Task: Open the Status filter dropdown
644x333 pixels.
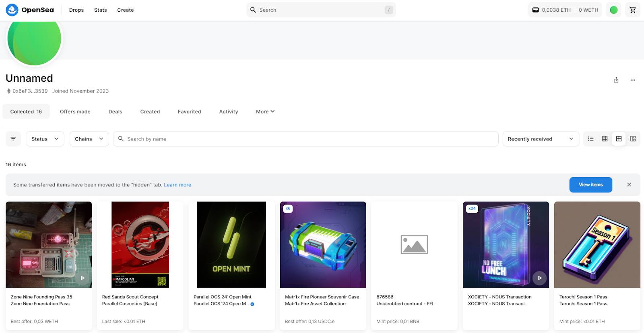Action: coord(45,139)
